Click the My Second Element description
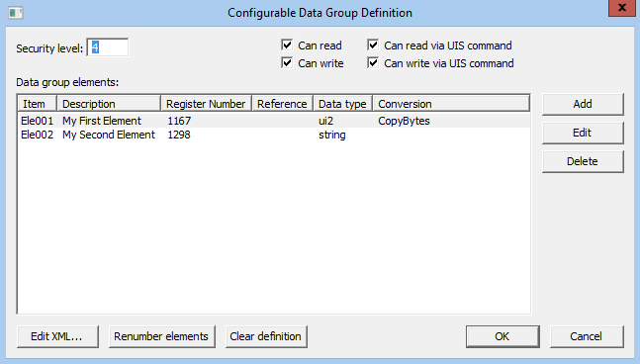Image resolution: width=640 pixels, height=364 pixels. pos(109,135)
